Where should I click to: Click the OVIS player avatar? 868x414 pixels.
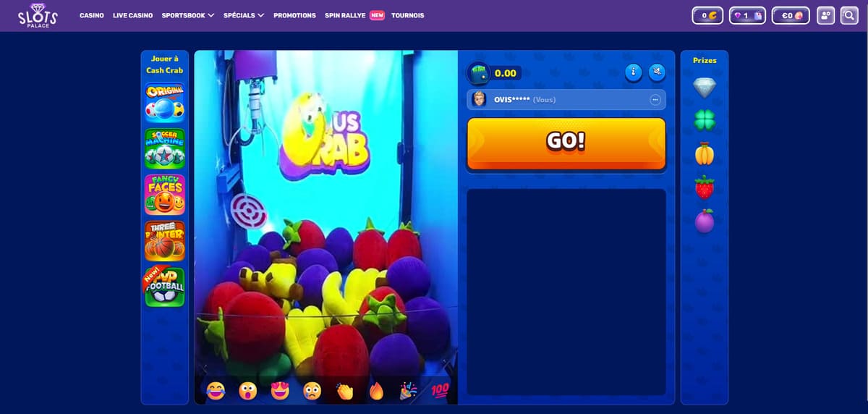tap(479, 99)
